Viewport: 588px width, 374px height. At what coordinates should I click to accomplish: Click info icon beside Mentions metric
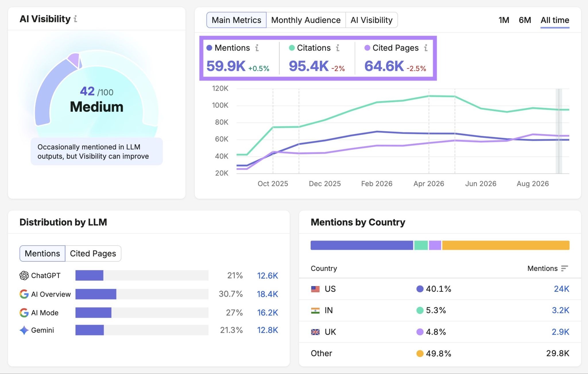tap(257, 48)
